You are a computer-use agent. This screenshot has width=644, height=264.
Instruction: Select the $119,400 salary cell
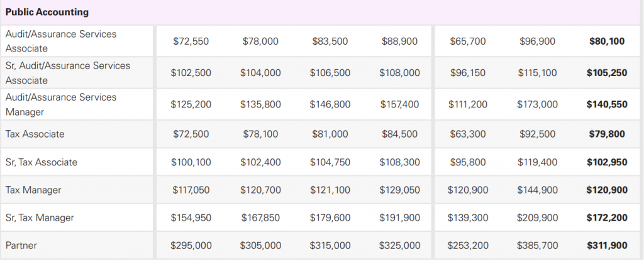pos(537,162)
